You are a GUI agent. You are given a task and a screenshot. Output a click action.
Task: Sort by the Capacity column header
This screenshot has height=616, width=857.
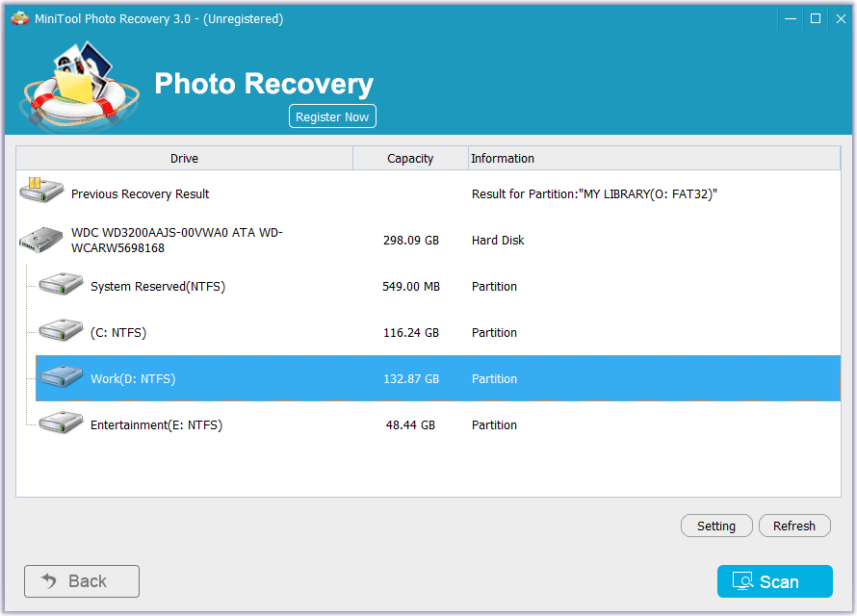[410, 159]
